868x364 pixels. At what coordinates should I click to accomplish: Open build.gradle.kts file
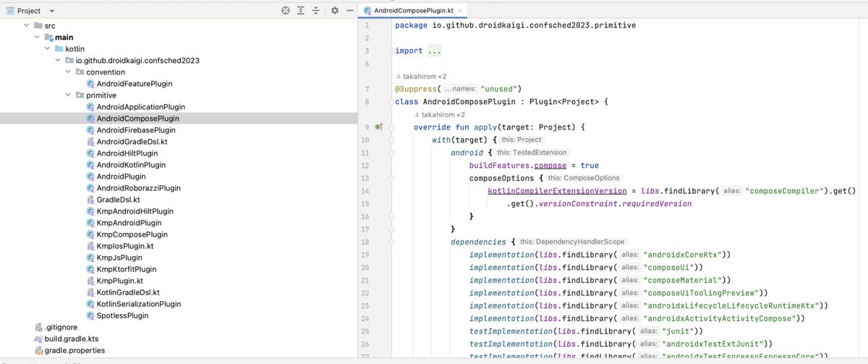click(x=67, y=339)
